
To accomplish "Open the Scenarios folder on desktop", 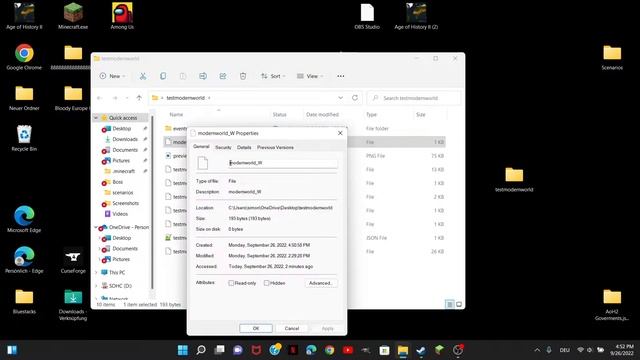I will coord(612,57).
